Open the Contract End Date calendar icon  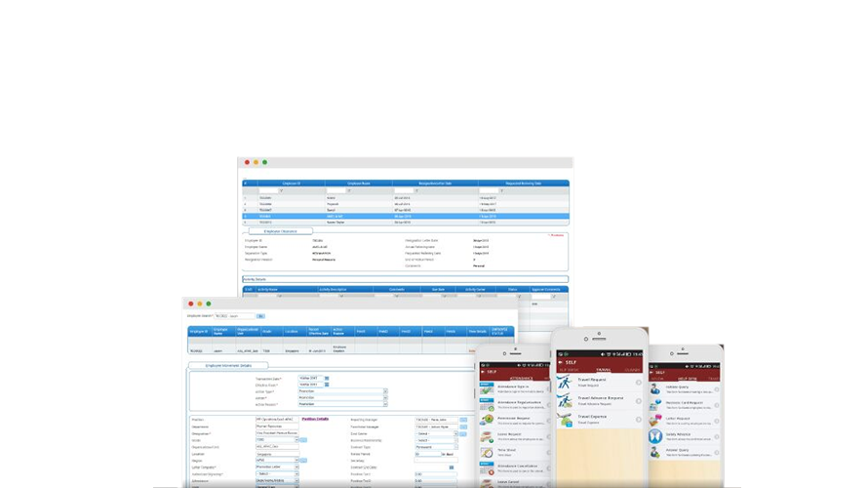(x=452, y=468)
